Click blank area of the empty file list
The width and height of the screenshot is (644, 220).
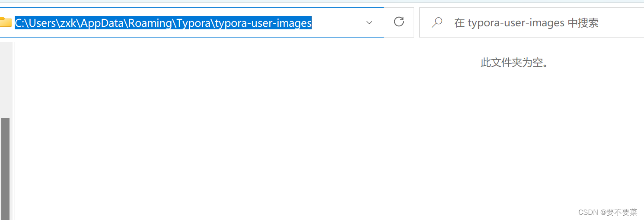(x=259, y=138)
